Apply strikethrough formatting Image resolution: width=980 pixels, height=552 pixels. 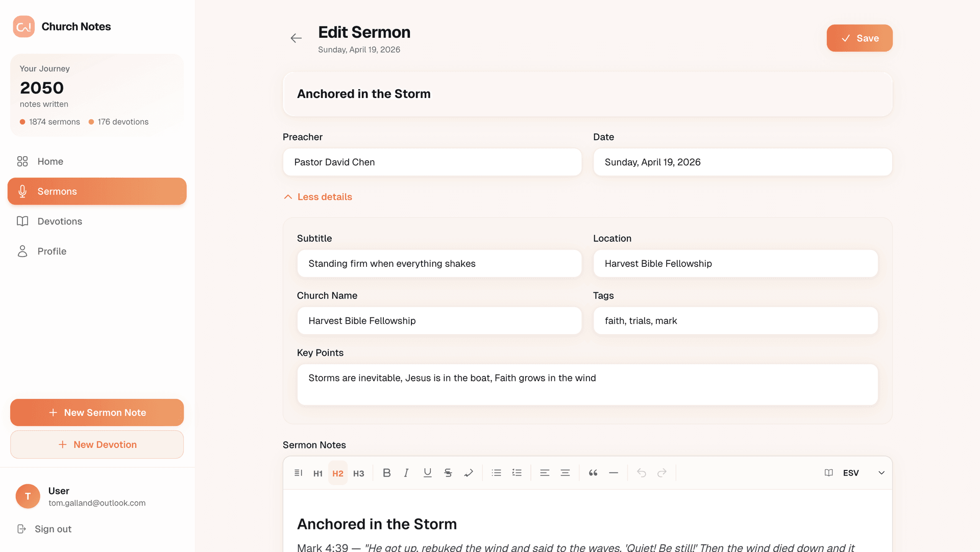point(448,473)
